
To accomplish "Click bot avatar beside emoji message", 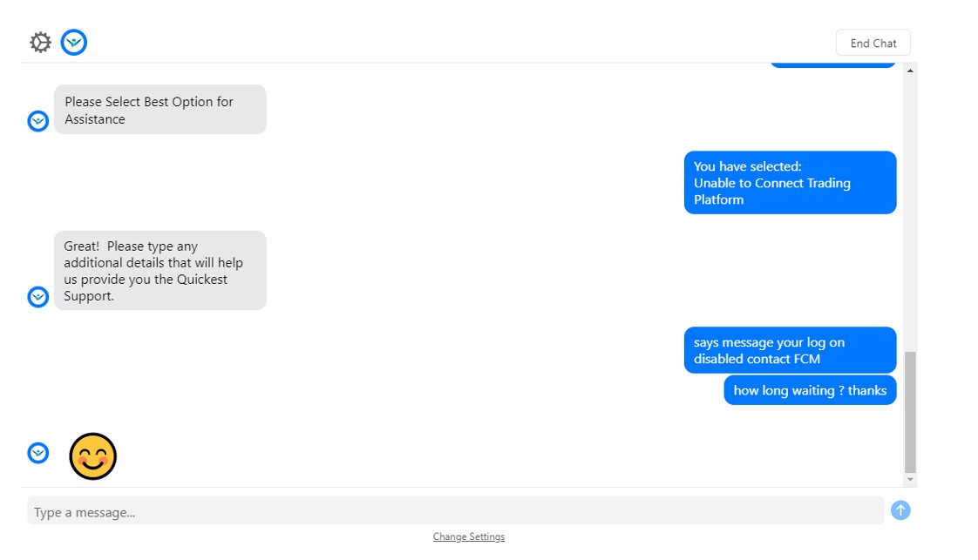I will 38,453.
